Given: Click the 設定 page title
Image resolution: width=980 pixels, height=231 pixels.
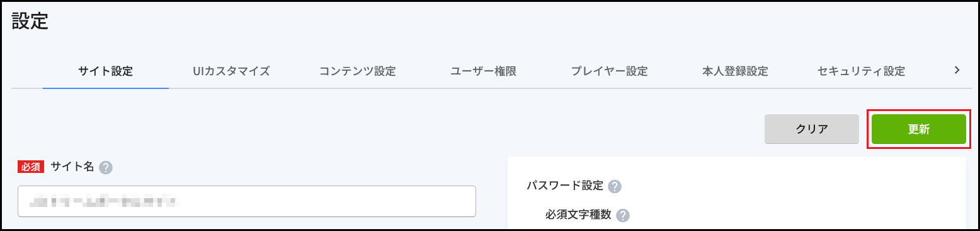Looking at the screenshot, I should pyautogui.click(x=30, y=21).
